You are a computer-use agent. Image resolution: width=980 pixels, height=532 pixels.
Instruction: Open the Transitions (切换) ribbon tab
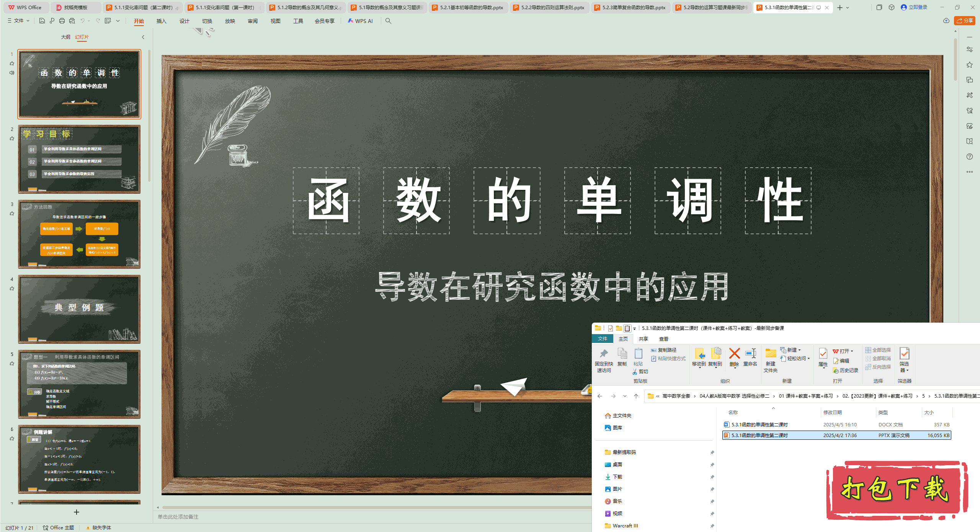click(x=207, y=21)
